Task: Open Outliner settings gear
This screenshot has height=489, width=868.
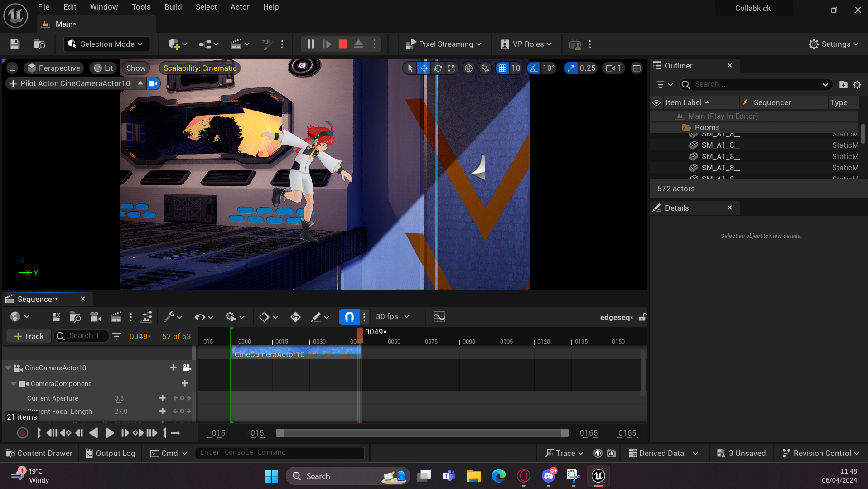Action: (x=857, y=85)
